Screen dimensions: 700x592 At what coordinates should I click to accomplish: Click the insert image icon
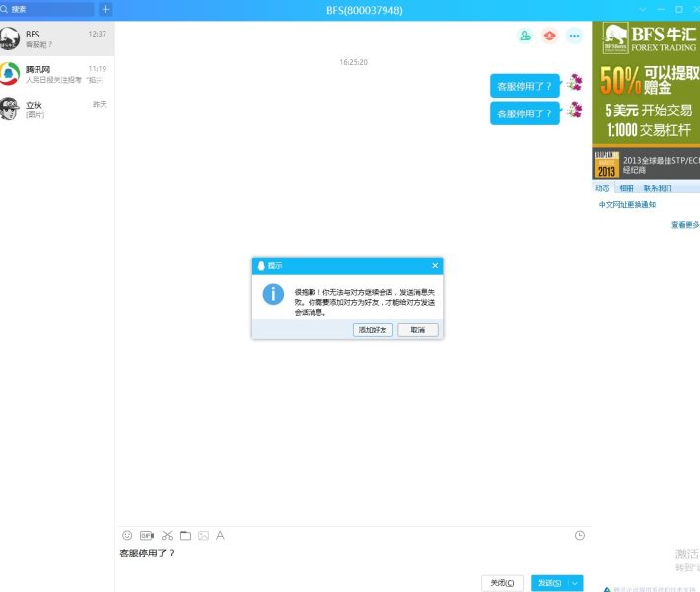click(x=203, y=535)
